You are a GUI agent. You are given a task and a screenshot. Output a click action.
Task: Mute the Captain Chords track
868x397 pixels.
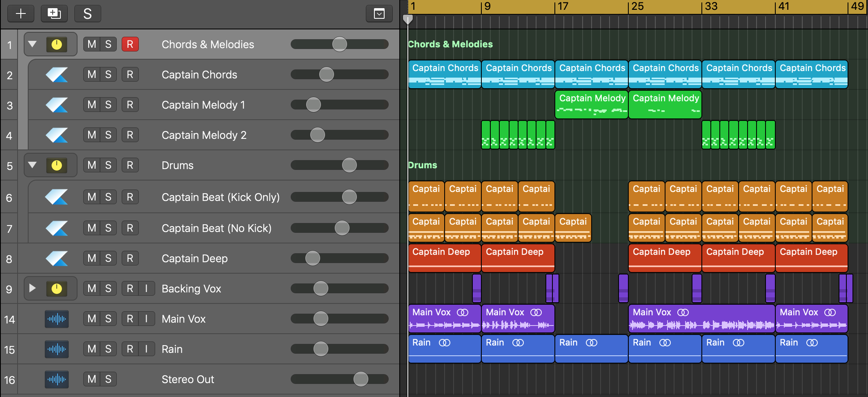[92, 74]
